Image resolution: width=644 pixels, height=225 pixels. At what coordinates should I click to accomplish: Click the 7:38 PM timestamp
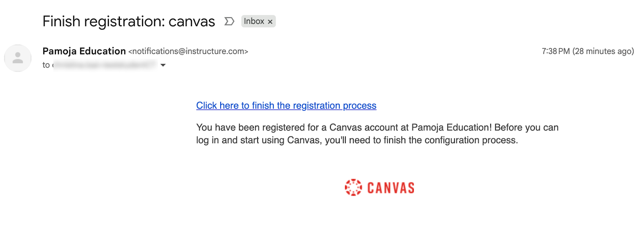click(x=555, y=51)
